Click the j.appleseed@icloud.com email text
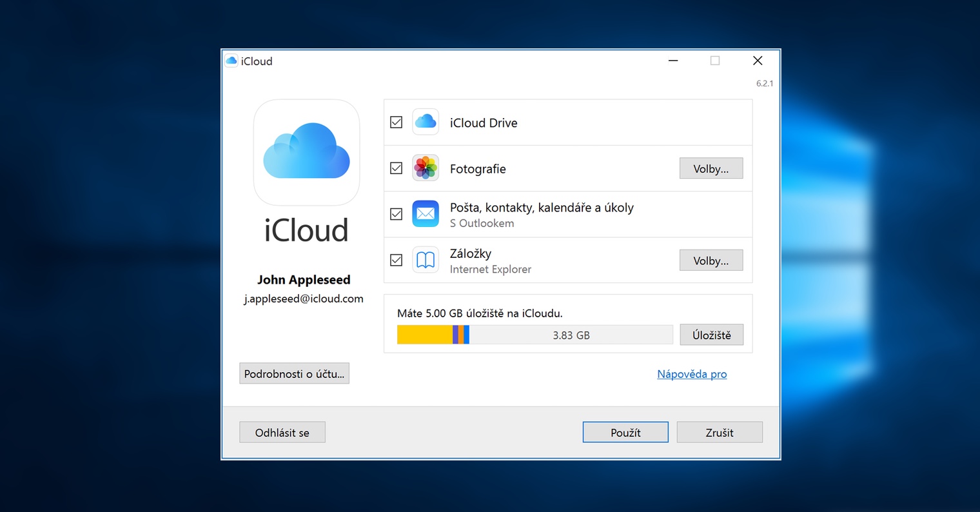This screenshot has width=980, height=512. tap(304, 299)
